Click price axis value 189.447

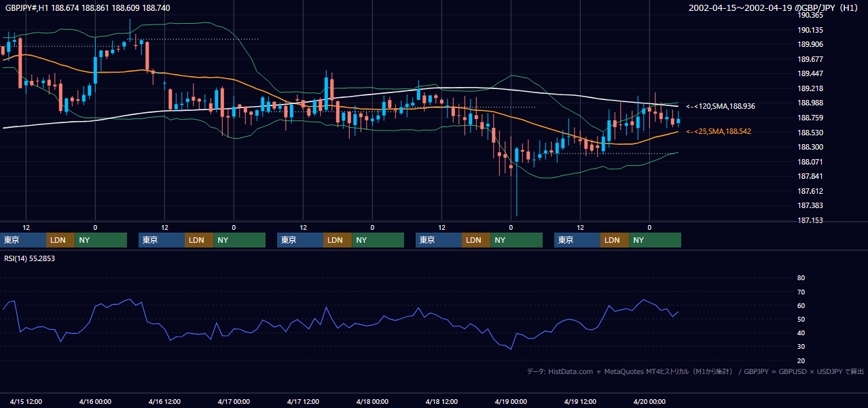[x=810, y=73]
